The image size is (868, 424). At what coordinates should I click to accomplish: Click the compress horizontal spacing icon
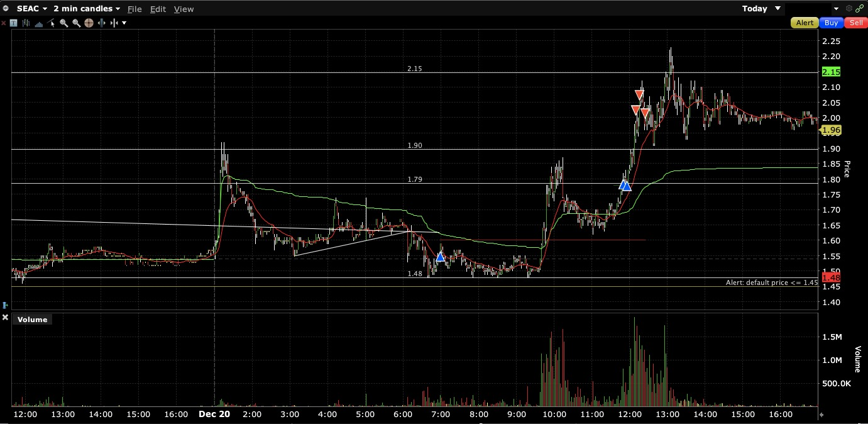point(114,23)
